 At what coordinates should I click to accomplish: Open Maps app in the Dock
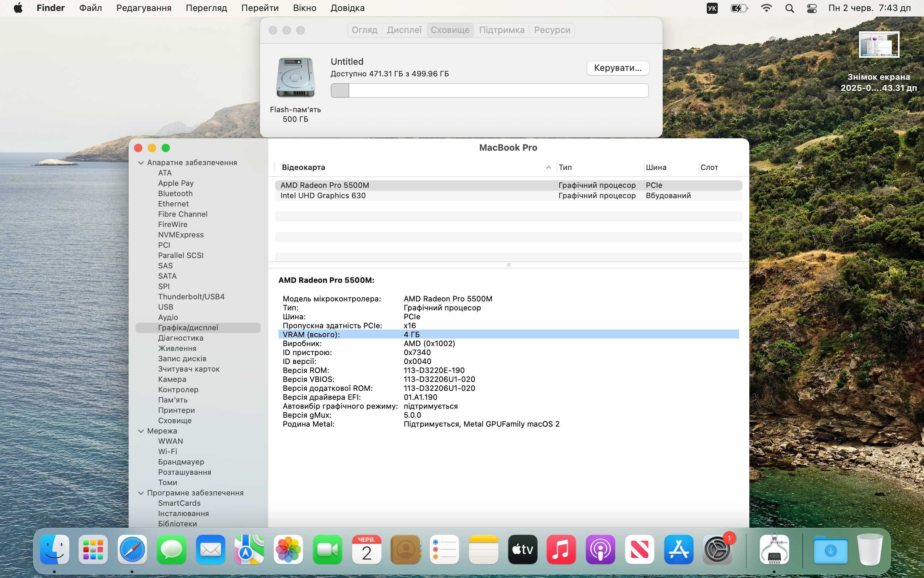tap(249, 550)
